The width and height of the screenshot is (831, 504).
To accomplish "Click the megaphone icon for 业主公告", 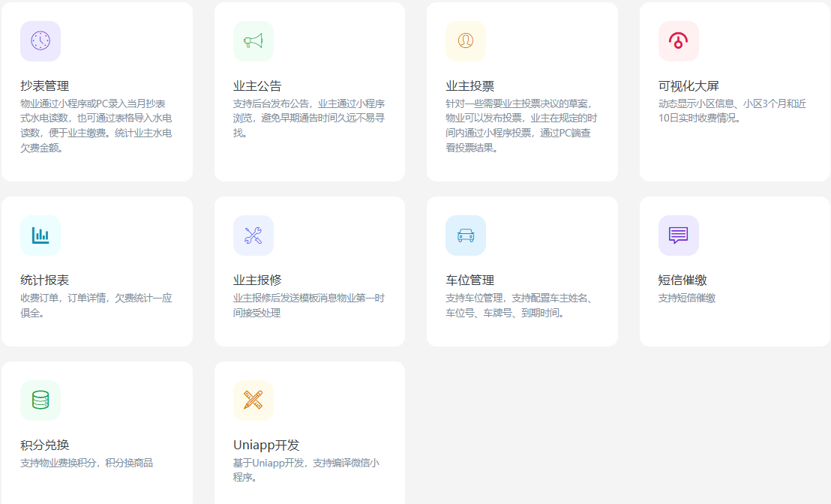I will coord(253,41).
